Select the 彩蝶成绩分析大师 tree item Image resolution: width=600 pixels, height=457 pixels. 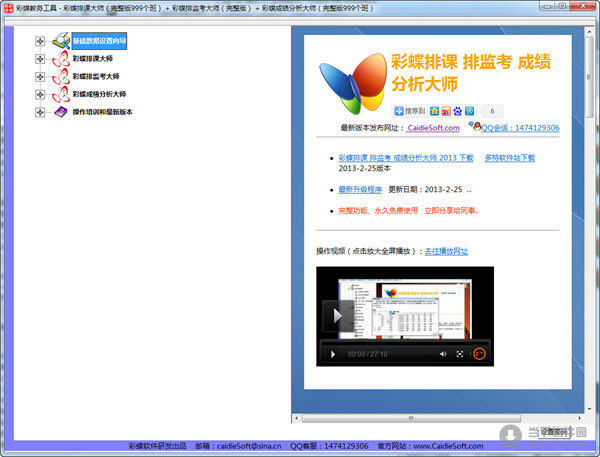[x=99, y=94]
